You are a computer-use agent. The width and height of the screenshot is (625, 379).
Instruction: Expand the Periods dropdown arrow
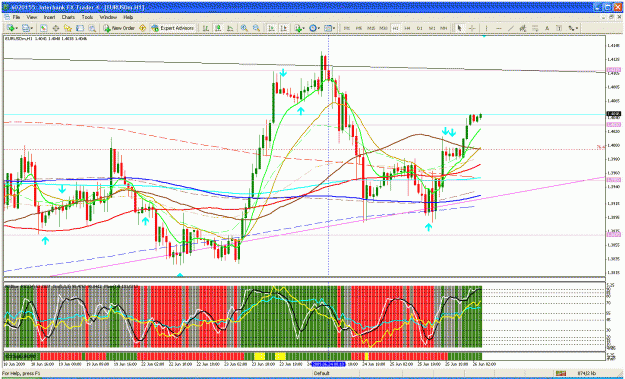[x=319, y=28]
